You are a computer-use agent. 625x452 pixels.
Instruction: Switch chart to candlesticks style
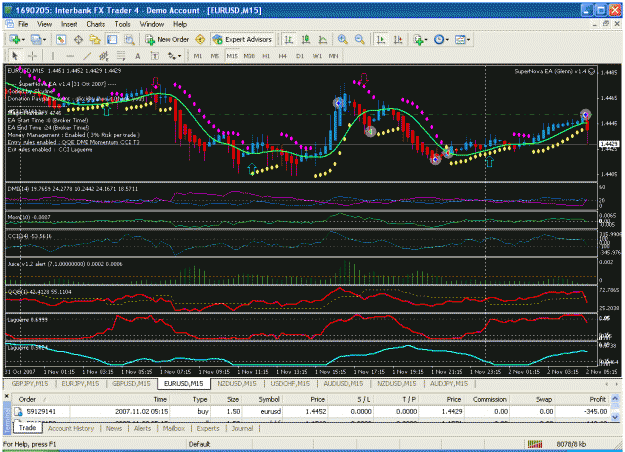coord(306,39)
